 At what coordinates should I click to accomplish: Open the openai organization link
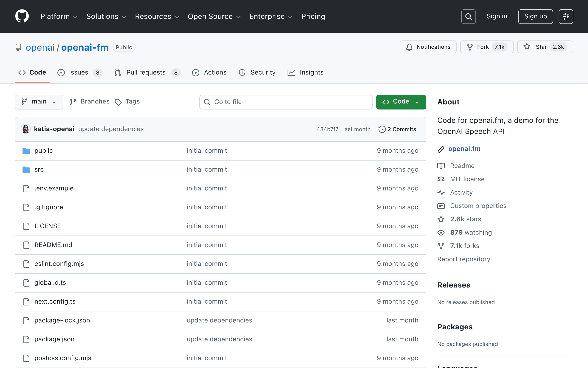[x=40, y=47]
